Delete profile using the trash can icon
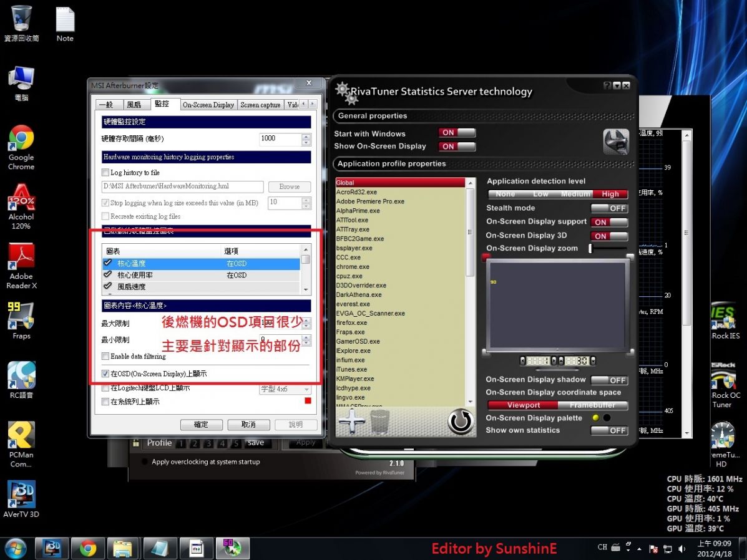The image size is (747, 560). (x=379, y=422)
